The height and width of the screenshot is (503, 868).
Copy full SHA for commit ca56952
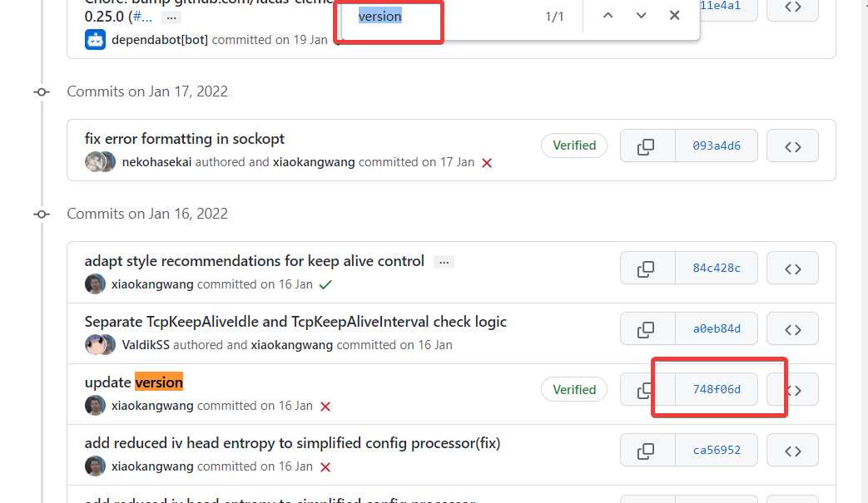647,451
